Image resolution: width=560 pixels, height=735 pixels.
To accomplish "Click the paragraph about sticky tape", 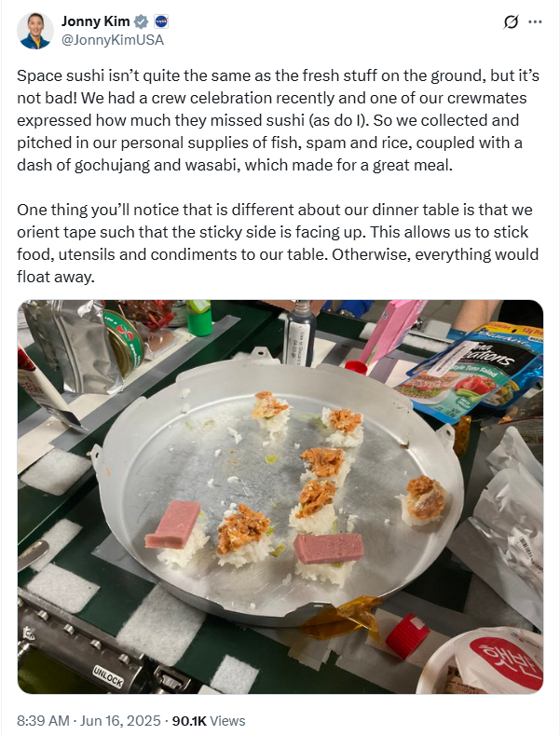I will pyautogui.click(x=278, y=243).
